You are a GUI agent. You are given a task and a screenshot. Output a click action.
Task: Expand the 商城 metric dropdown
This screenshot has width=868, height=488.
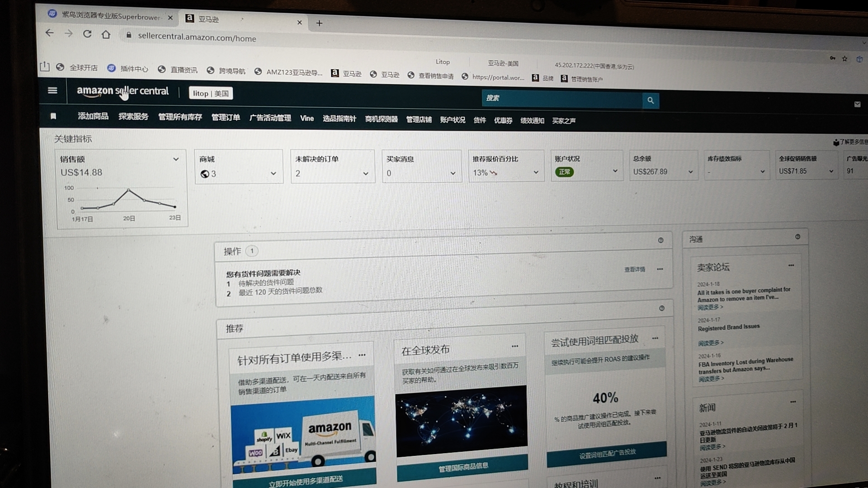click(273, 174)
